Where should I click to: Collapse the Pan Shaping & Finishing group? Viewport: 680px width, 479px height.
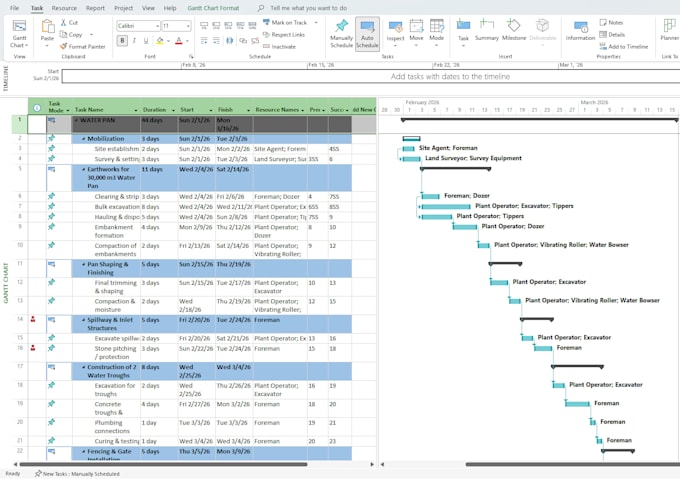(84, 264)
